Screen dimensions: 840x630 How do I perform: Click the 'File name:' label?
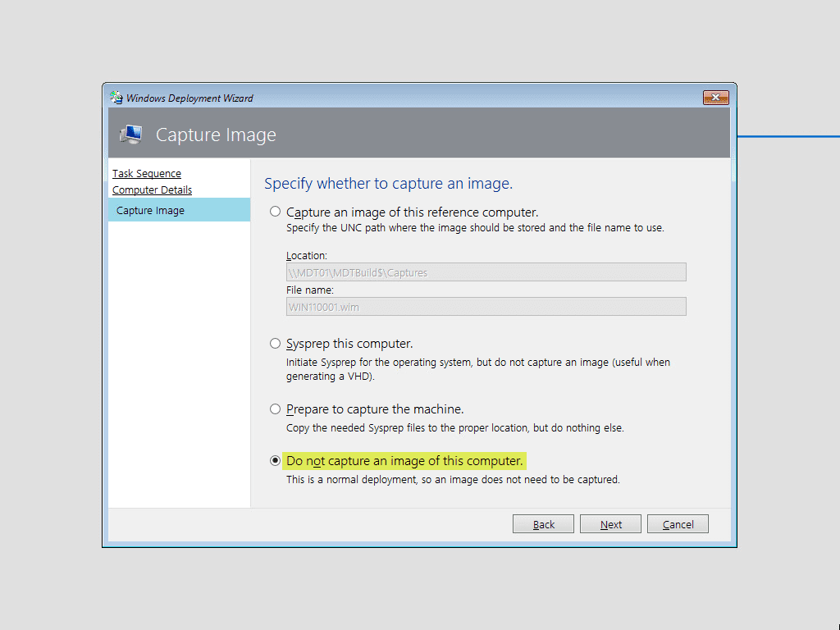[x=309, y=290]
